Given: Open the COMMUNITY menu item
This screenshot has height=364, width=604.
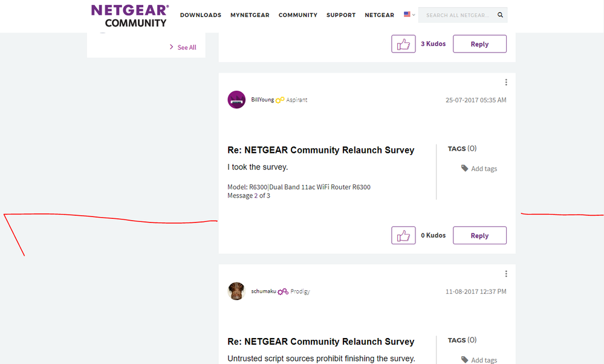Looking at the screenshot, I should [297, 15].
